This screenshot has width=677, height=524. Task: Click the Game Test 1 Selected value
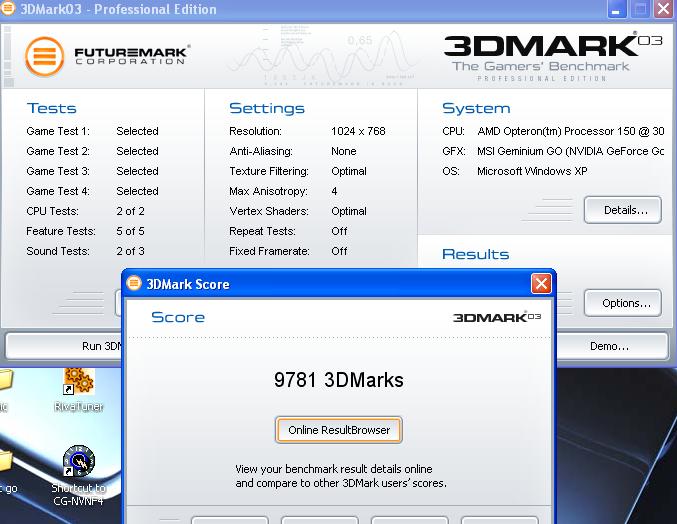(137, 131)
